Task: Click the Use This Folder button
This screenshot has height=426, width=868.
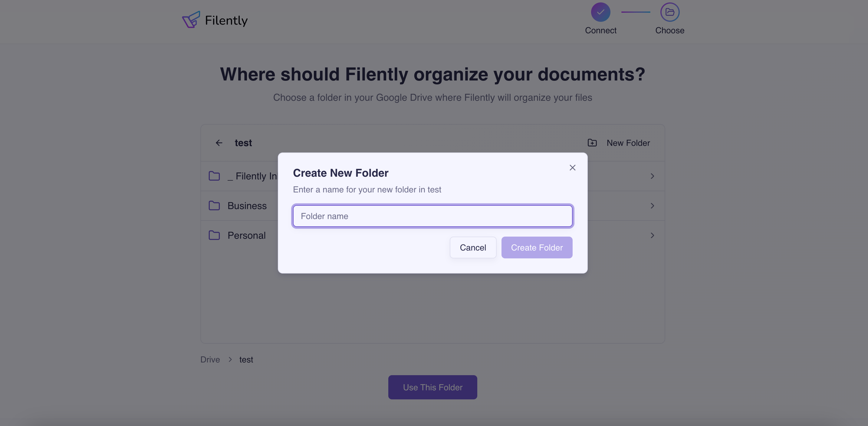Action: pos(433,387)
